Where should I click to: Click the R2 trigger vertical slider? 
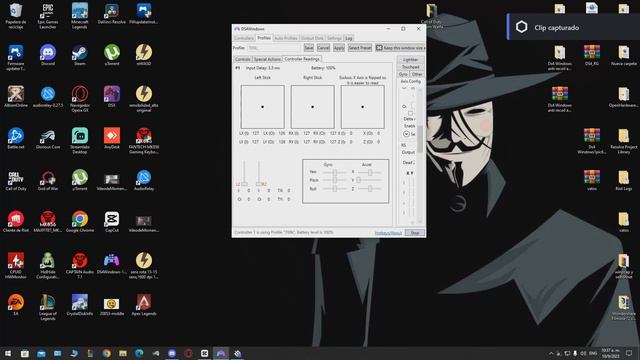coord(258,173)
